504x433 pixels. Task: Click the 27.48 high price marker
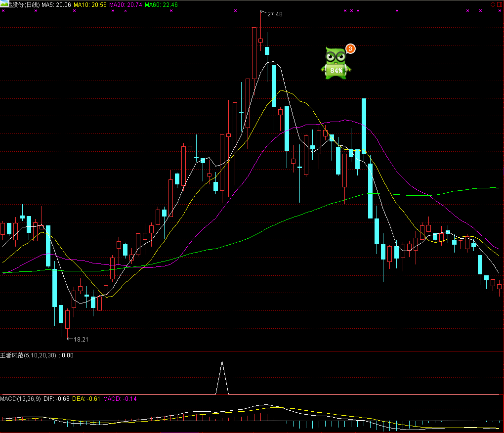pyautogui.click(x=274, y=14)
